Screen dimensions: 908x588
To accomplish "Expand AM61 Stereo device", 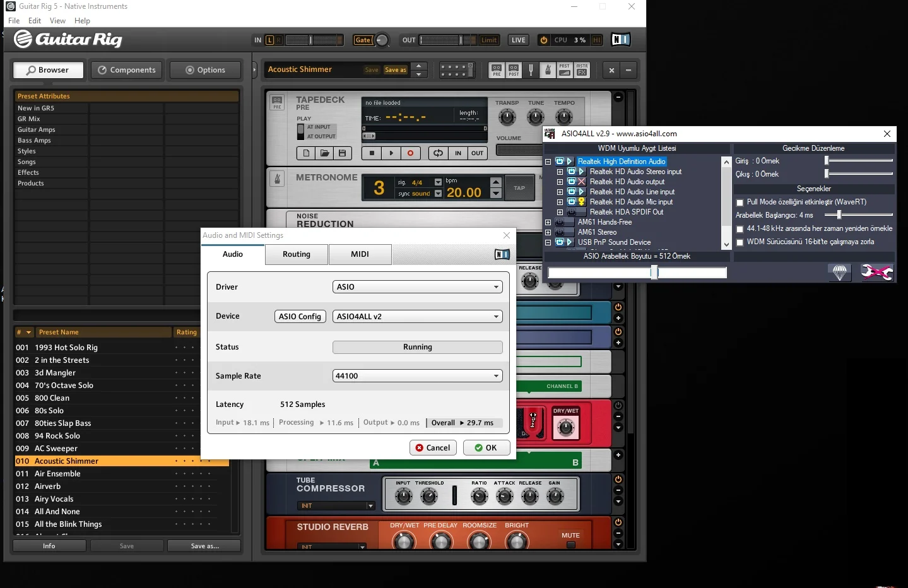I will pos(548,232).
